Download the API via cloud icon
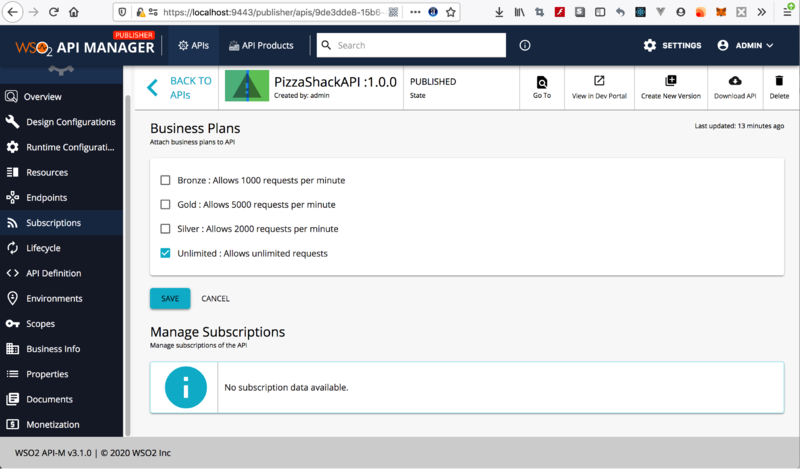The width and height of the screenshot is (800, 469). coord(735,81)
